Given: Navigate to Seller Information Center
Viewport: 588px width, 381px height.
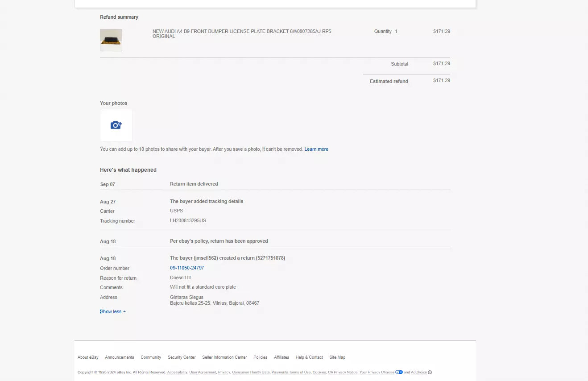Looking at the screenshot, I should pos(224,357).
